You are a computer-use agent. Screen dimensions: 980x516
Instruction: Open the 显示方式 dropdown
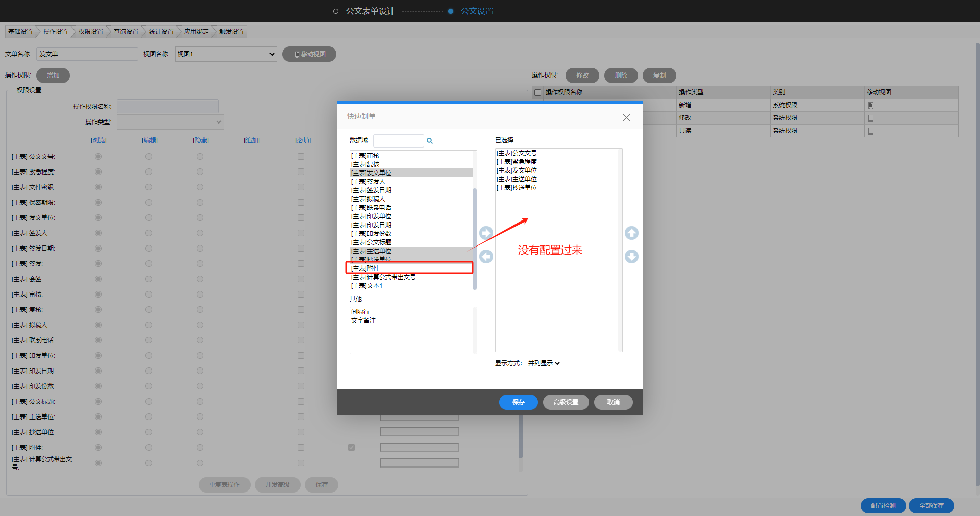[544, 363]
